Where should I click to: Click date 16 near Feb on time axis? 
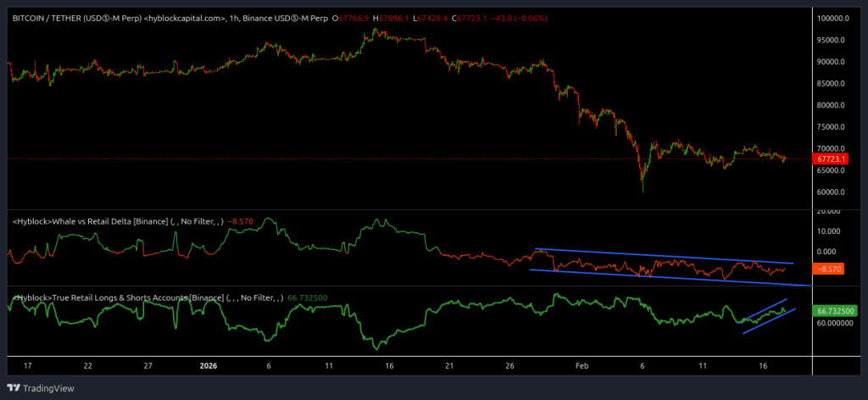point(763,365)
